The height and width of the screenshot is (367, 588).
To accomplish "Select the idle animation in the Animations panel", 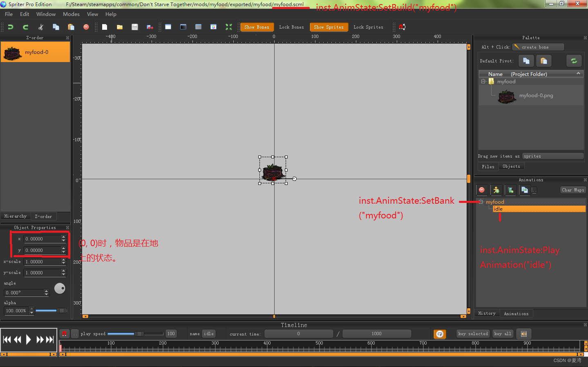I will click(x=539, y=209).
